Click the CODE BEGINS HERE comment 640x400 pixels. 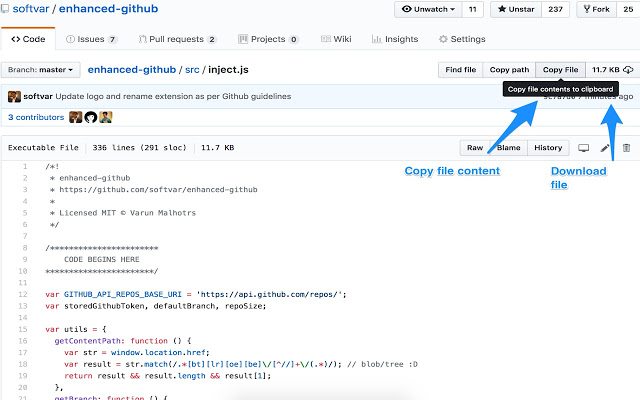[x=102, y=260]
